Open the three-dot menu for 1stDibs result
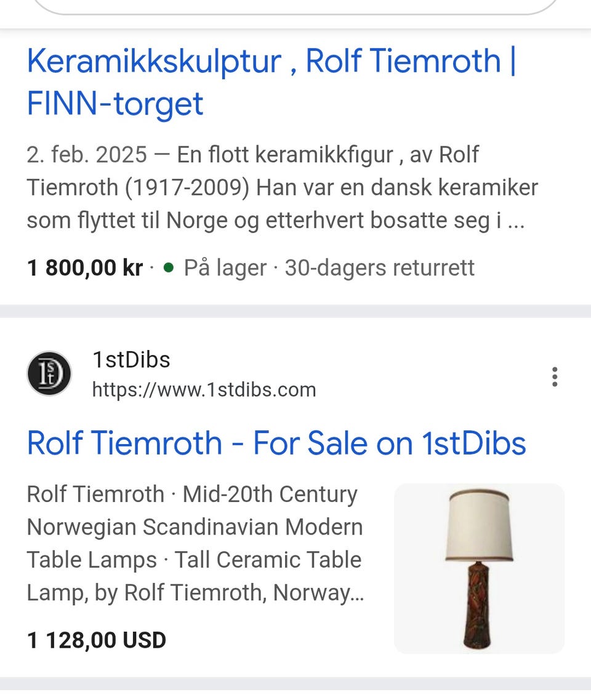591x700 pixels. [x=554, y=377]
